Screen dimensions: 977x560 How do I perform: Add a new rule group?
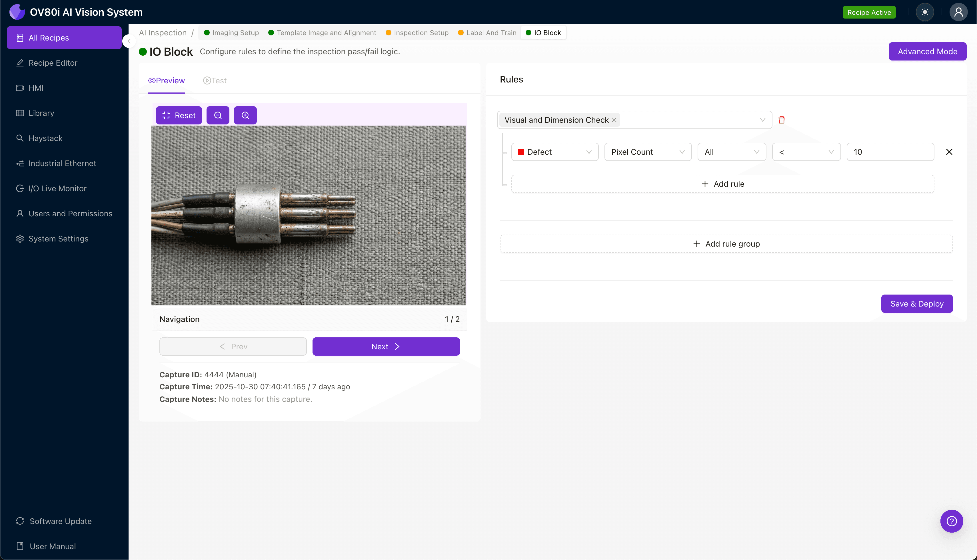pyautogui.click(x=726, y=244)
